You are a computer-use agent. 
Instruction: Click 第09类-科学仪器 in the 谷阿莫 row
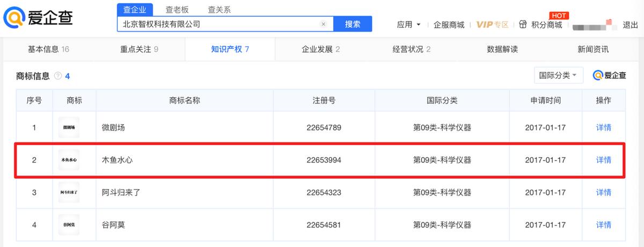[x=442, y=225]
